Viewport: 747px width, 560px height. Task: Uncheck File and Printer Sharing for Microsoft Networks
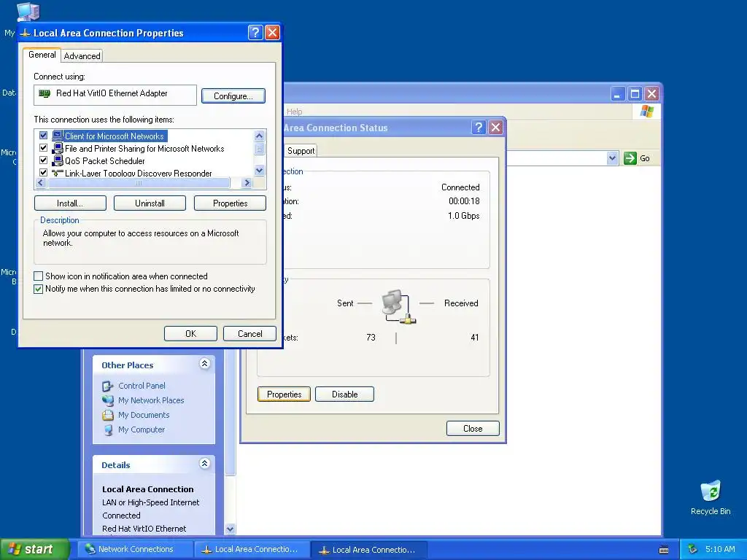[43, 147]
